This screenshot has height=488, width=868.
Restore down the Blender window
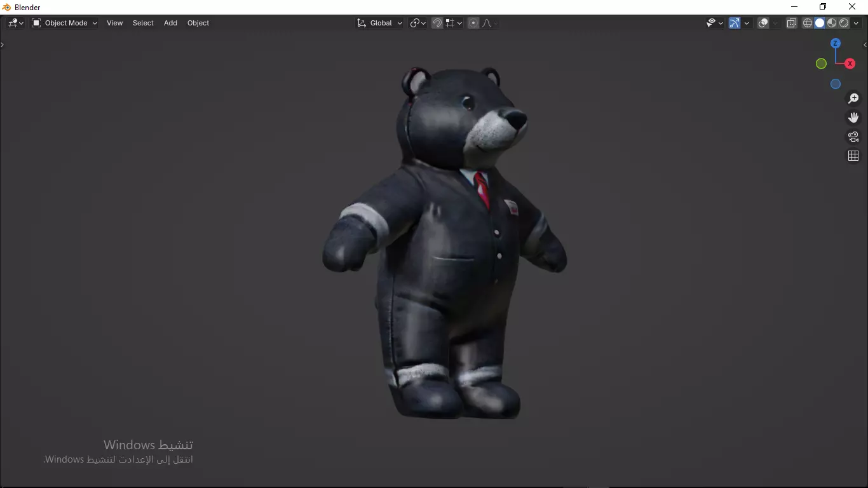[824, 7]
